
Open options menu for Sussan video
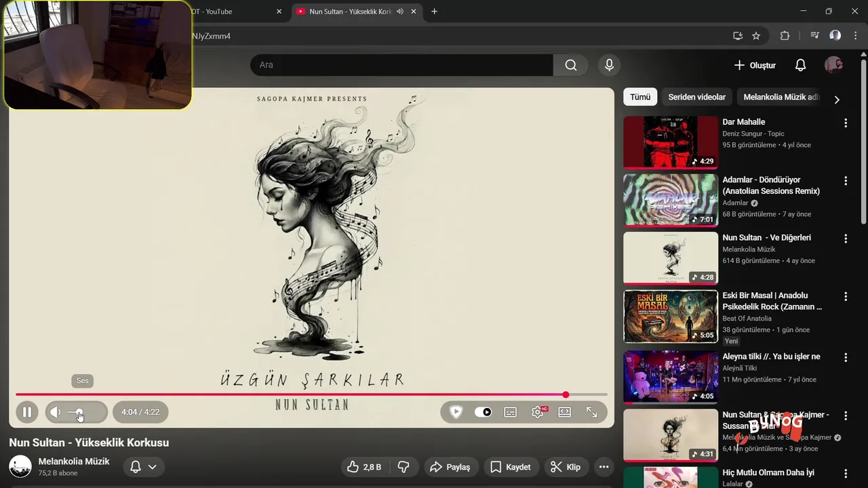tap(845, 415)
